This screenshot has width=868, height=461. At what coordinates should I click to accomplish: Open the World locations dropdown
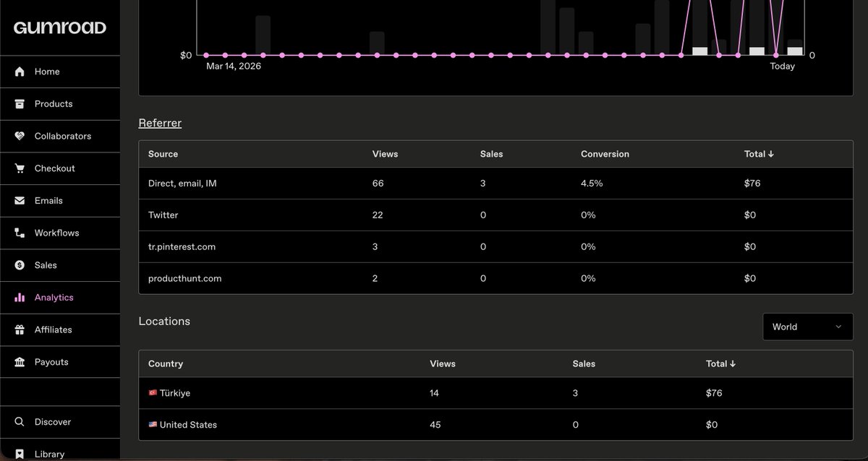tap(808, 327)
